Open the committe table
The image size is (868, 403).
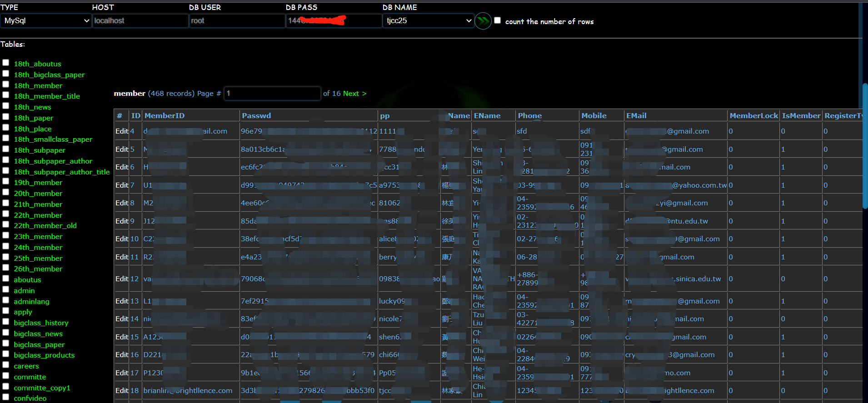[30, 377]
